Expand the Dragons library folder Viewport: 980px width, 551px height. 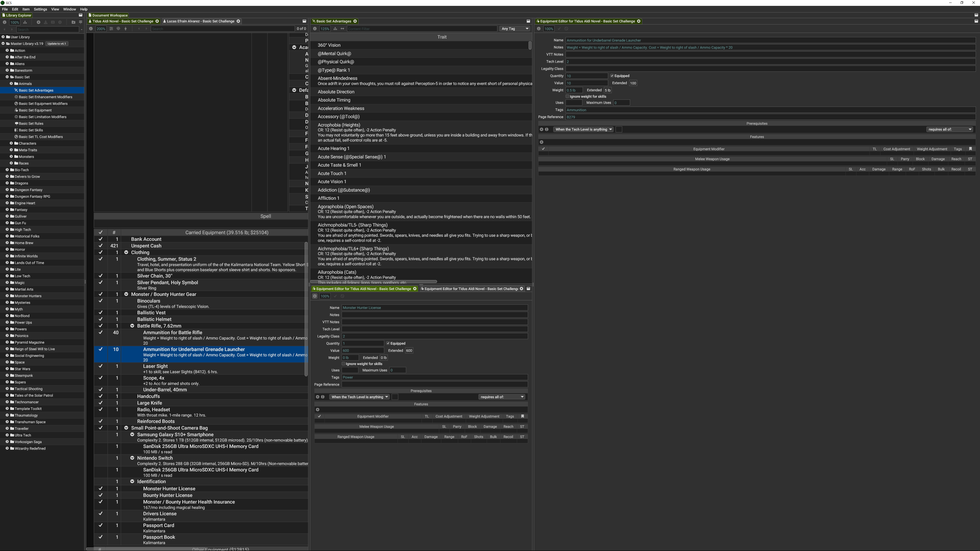click(x=7, y=183)
